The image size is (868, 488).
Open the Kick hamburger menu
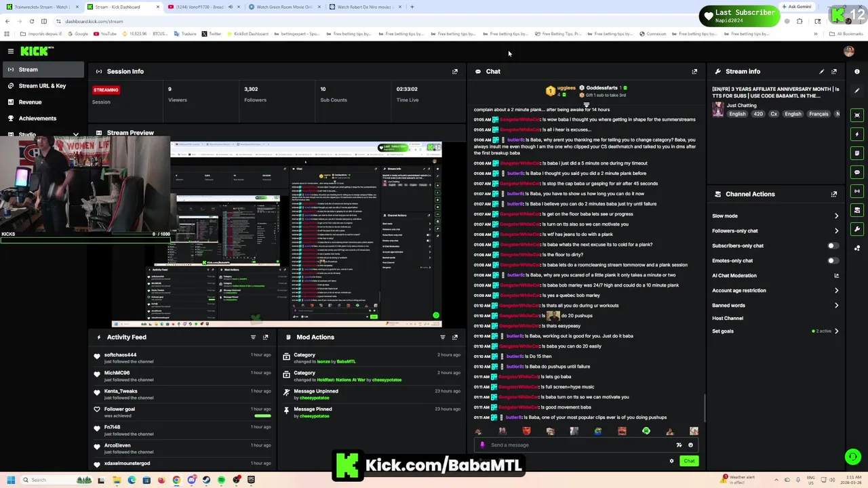[x=10, y=51]
